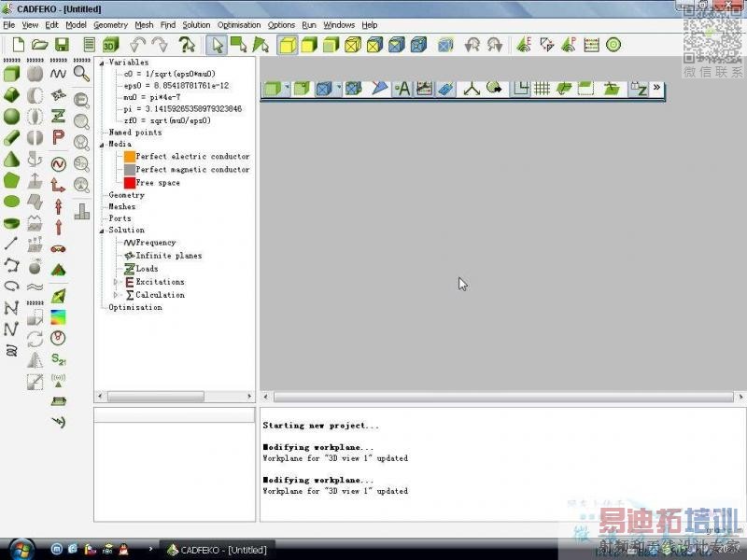
Task: Create a paraboloid with the green bowl tool
Action: click(11, 223)
